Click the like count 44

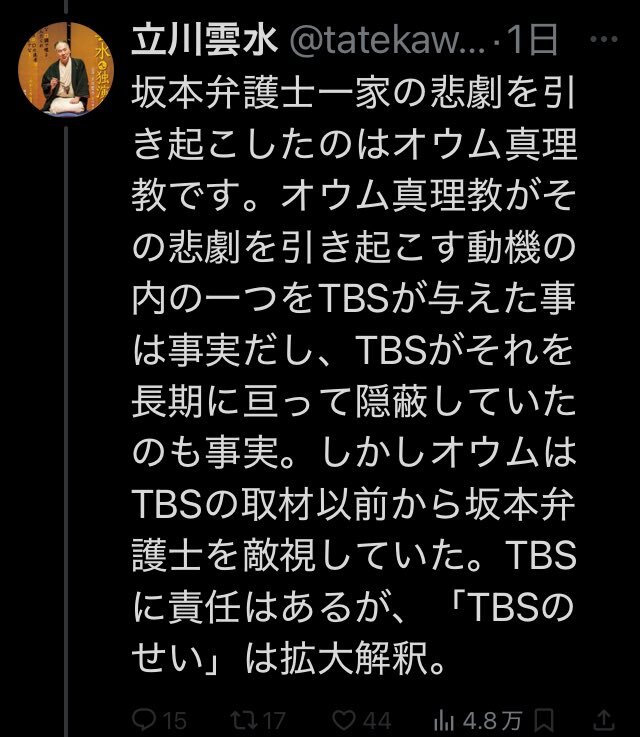377,721
